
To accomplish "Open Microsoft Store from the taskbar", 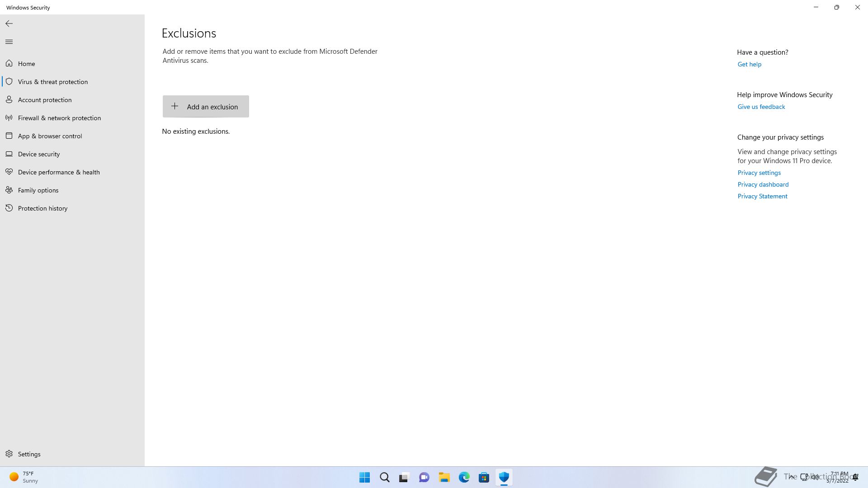I will click(484, 477).
